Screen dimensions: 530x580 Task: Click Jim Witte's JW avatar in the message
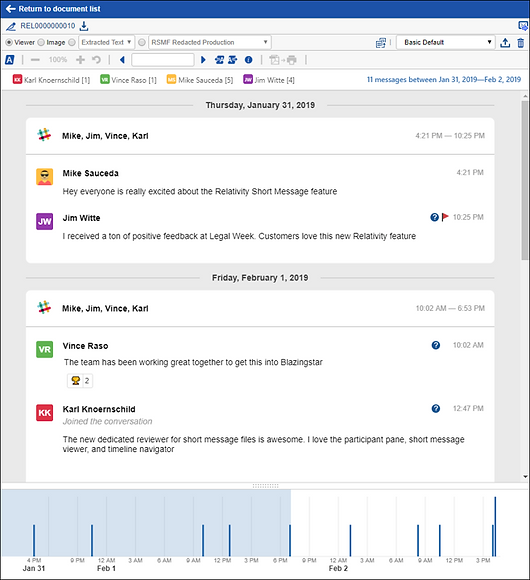44,221
